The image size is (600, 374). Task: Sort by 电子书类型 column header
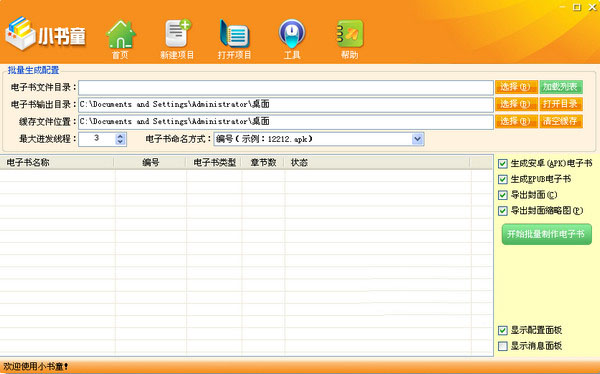[x=214, y=163]
